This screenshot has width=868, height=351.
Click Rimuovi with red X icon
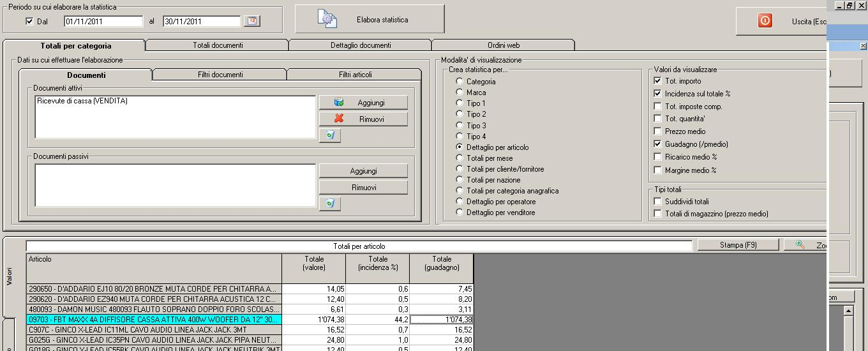click(363, 119)
